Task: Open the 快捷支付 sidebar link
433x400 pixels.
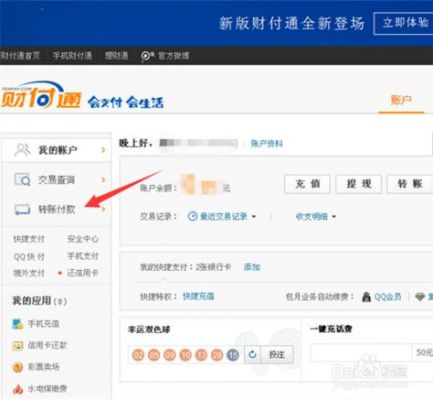Action: pyautogui.click(x=29, y=239)
